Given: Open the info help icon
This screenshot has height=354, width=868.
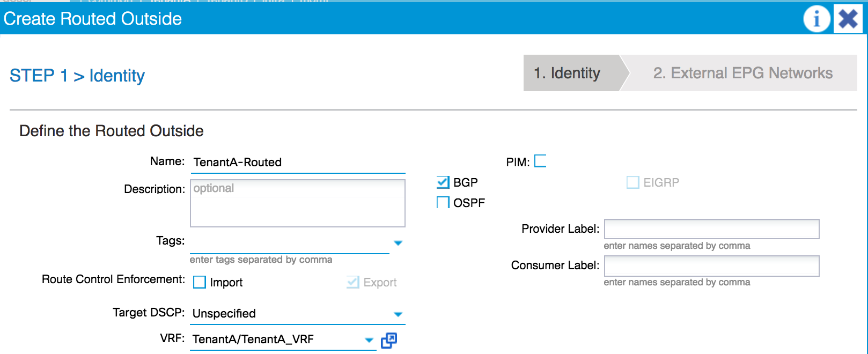Looking at the screenshot, I should tap(816, 19).
